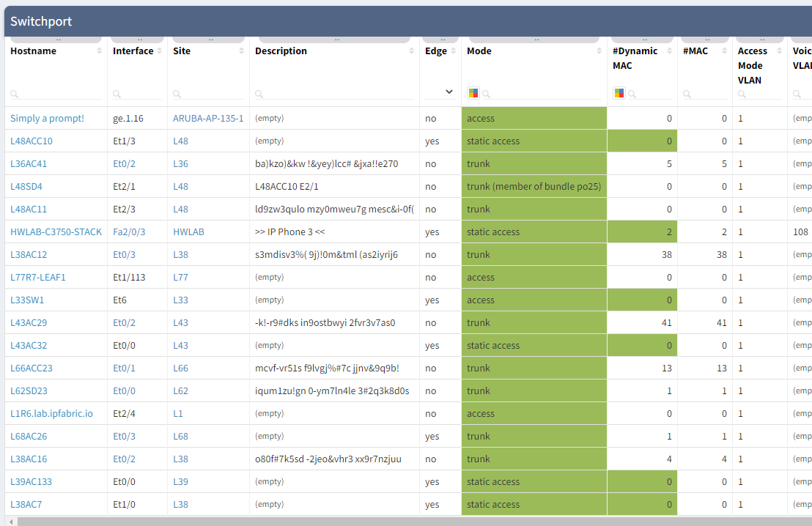Viewport: 812px width, 526px height.
Task: Click the Hostname column search field
Action: [60, 94]
